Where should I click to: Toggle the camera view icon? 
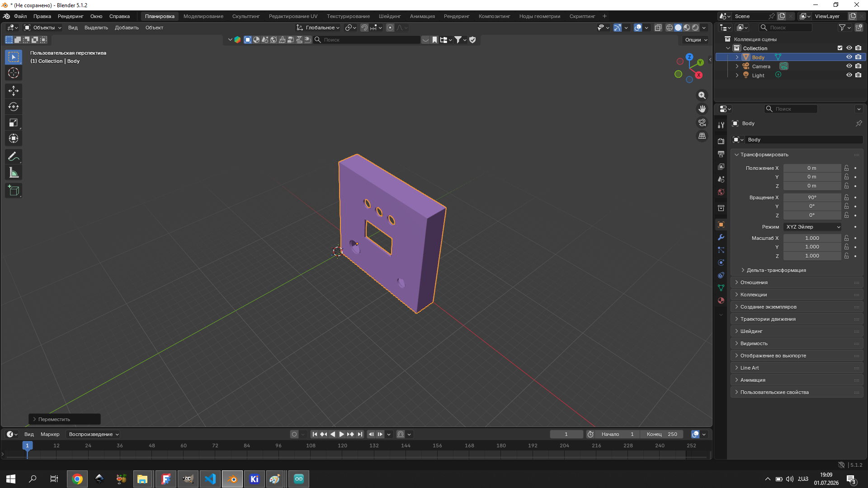(x=702, y=122)
